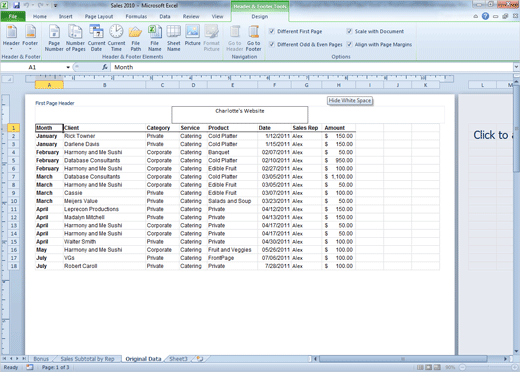Image resolution: width=520 pixels, height=372 pixels.
Task: Open the Sheet3 sheet tab
Action: click(178, 359)
